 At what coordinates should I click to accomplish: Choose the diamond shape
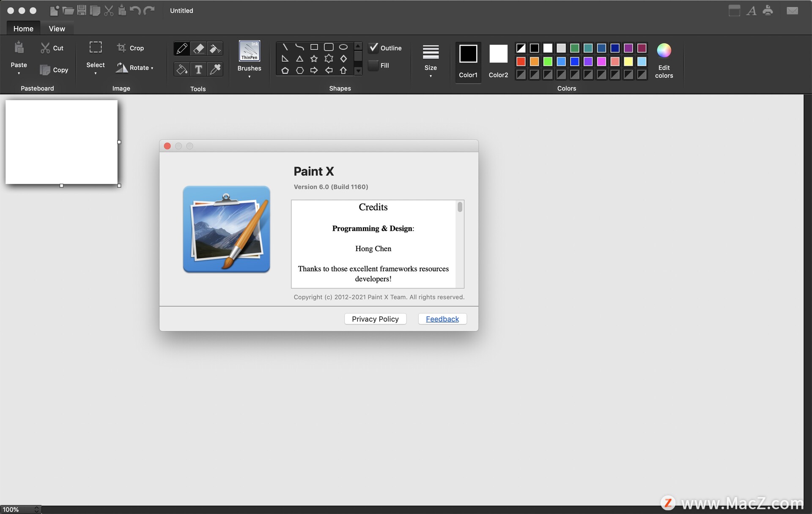(x=343, y=59)
